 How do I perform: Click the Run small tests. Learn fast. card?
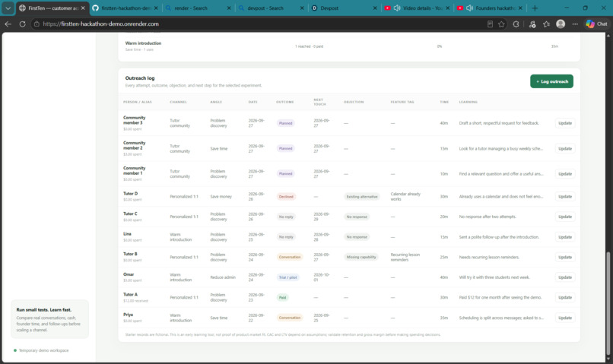[x=49, y=319]
